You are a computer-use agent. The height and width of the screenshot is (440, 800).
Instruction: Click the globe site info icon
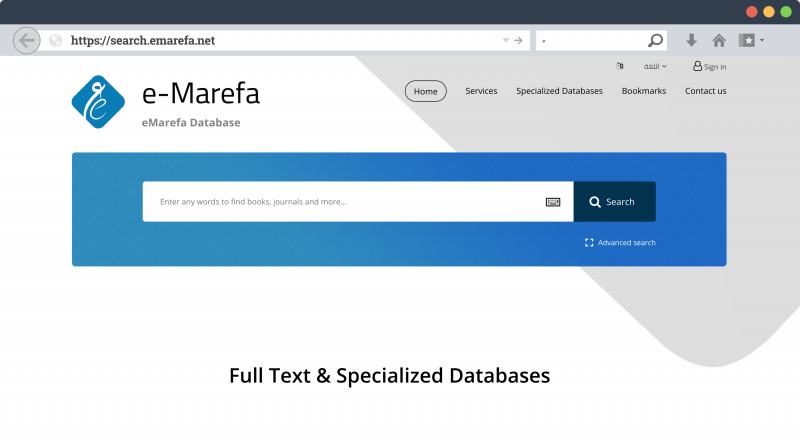pos(55,41)
